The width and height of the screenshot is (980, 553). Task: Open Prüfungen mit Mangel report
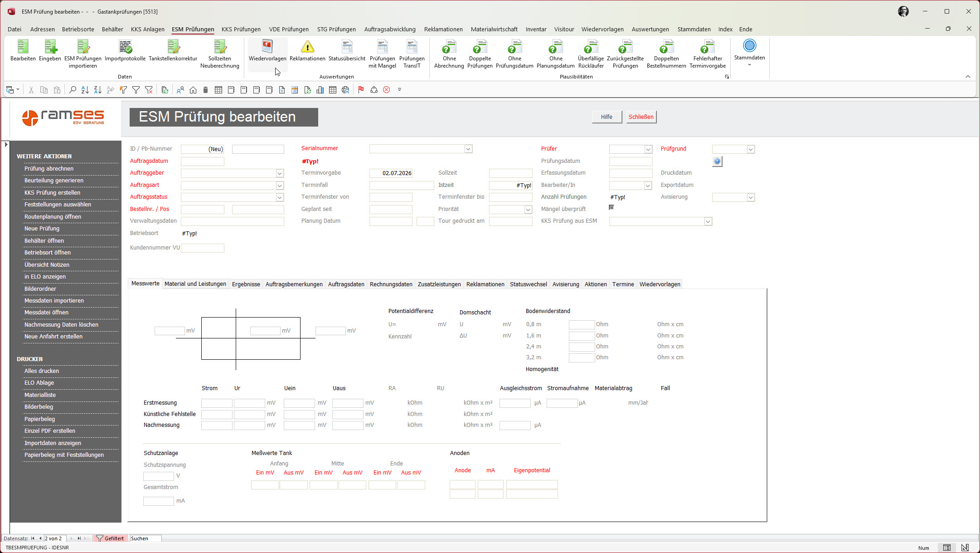tap(382, 54)
